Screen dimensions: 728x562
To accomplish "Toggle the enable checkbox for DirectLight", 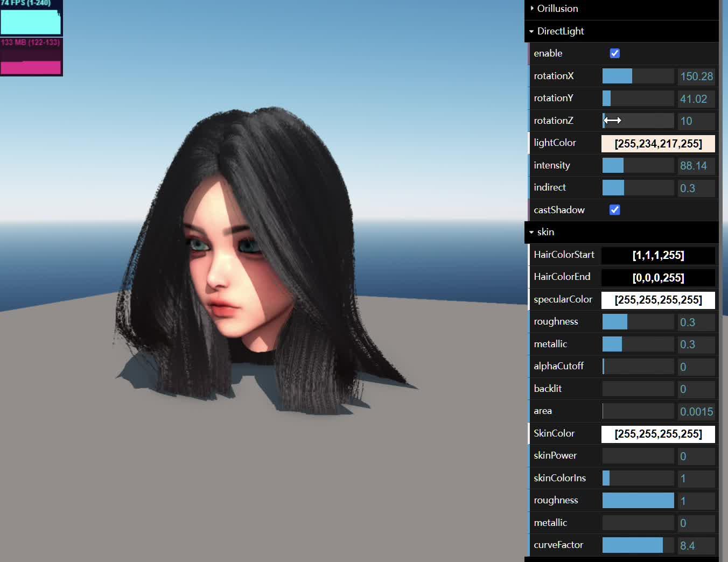I will point(614,53).
